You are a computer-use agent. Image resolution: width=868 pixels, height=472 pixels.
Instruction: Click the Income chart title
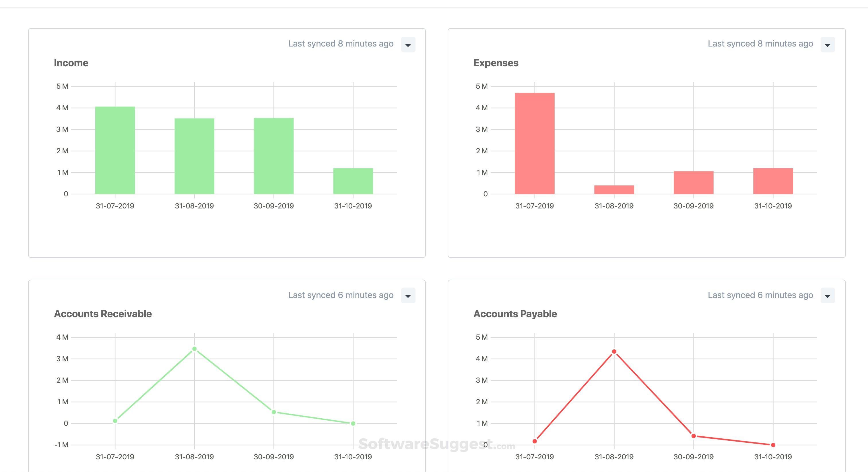(71, 63)
